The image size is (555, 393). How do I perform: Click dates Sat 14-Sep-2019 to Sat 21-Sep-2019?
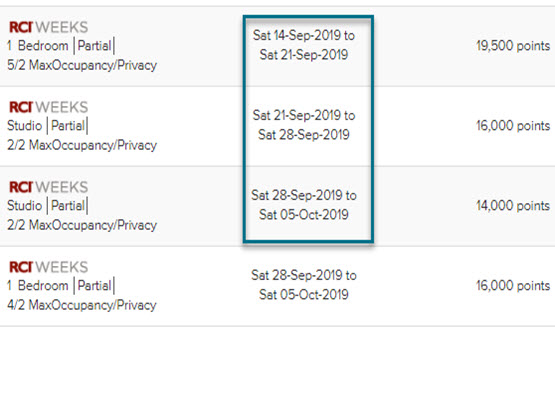click(x=304, y=45)
